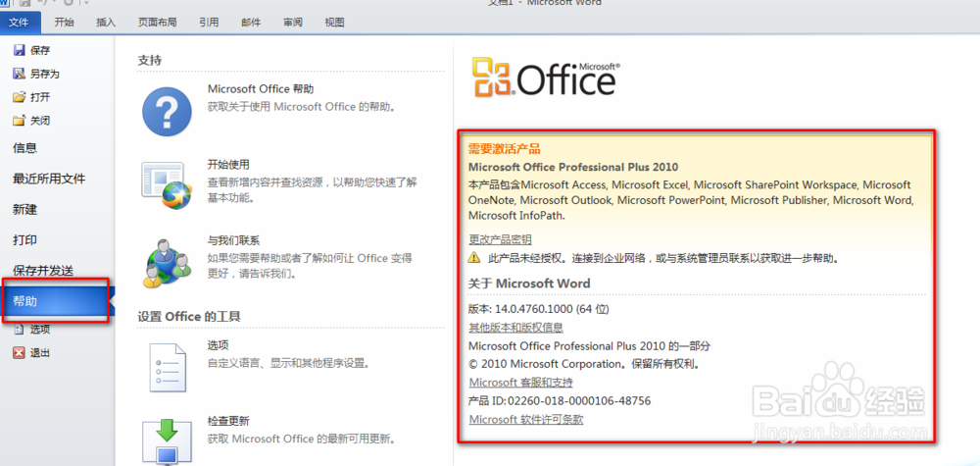The height and width of the screenshot is (466, 980).
Task: Switch to the 插入 (Insert) tab
Action: [106, 23]
